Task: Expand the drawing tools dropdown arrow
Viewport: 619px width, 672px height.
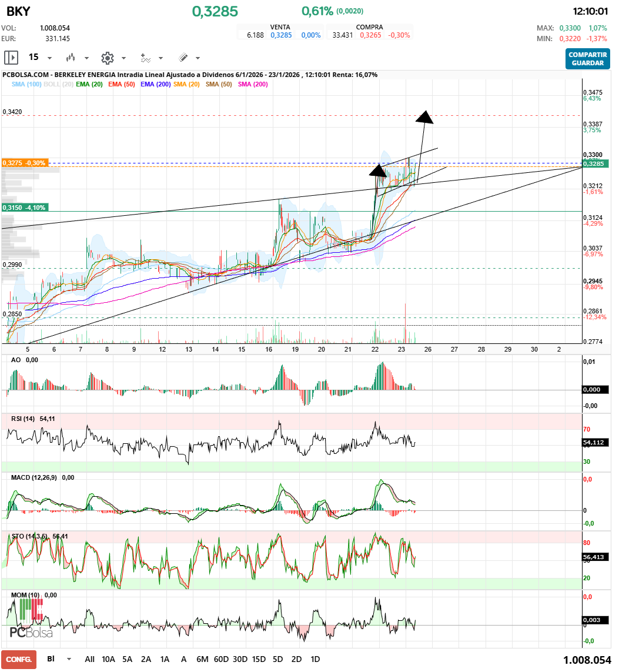Action: (198, 58)
